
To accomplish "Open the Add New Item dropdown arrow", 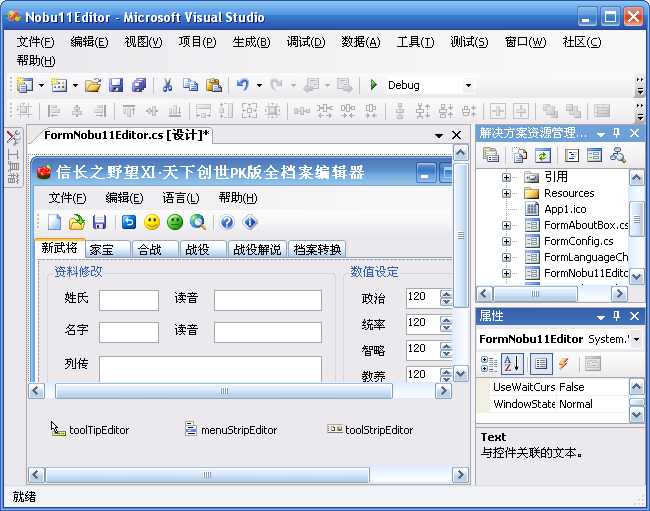I will [75, 86].
